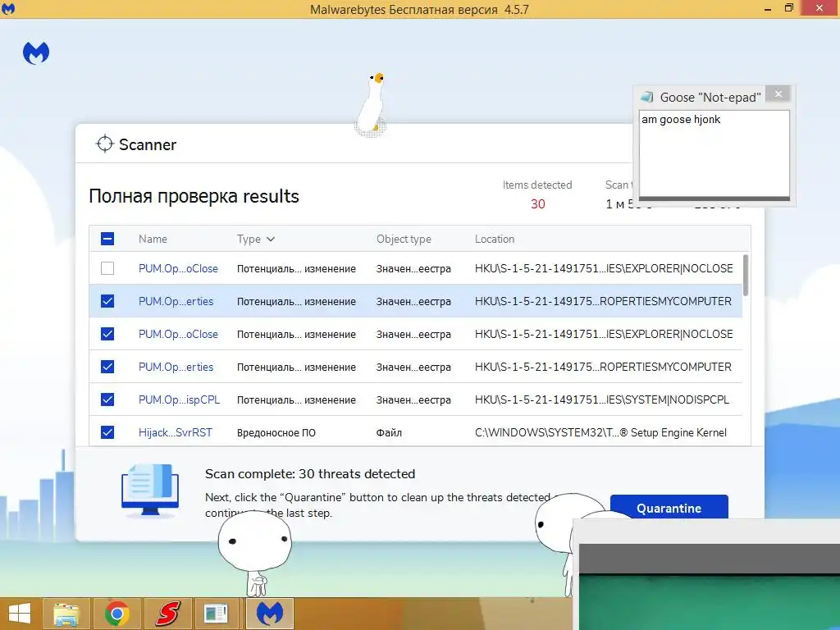Click the 'Файл' object type cell
The image size is (840, 630).
coord(389,433)
